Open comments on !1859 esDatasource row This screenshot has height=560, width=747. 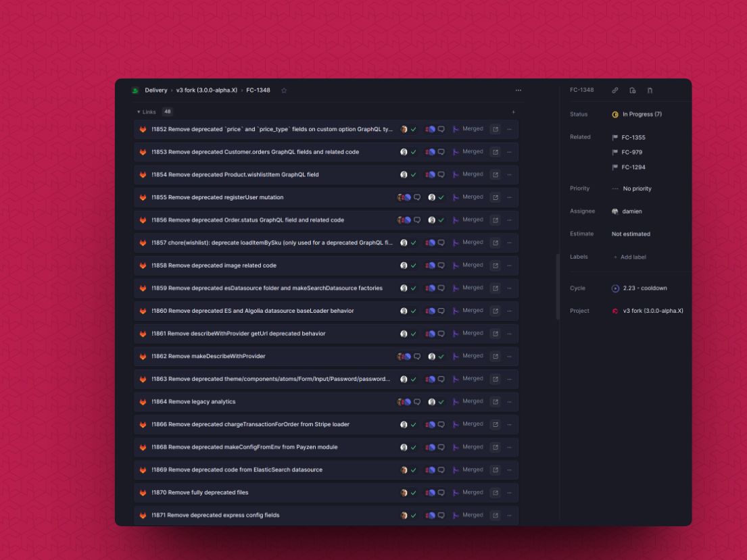(x=441, y=288)
